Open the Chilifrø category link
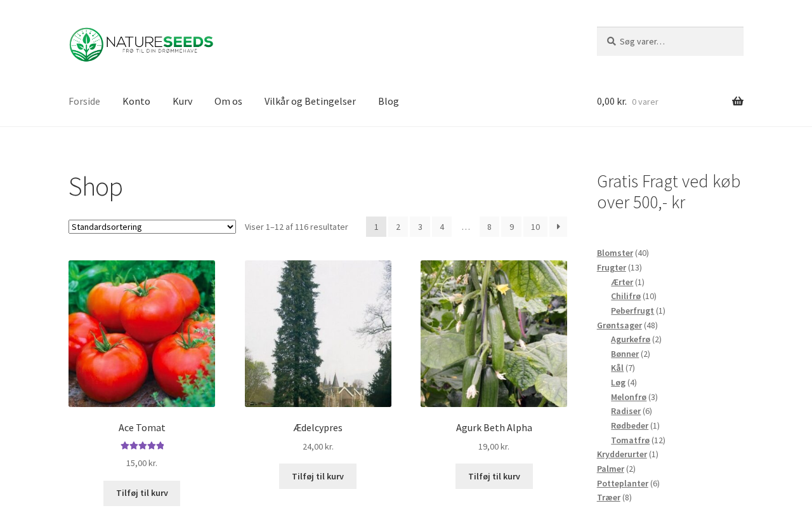This screenshot has height=508, width=812. pyautogui.click(x=625, y=296)
